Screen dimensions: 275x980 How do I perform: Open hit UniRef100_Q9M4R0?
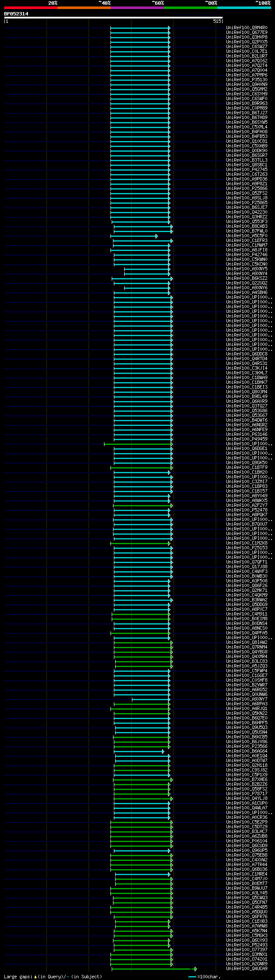click(x=247, y=28)
